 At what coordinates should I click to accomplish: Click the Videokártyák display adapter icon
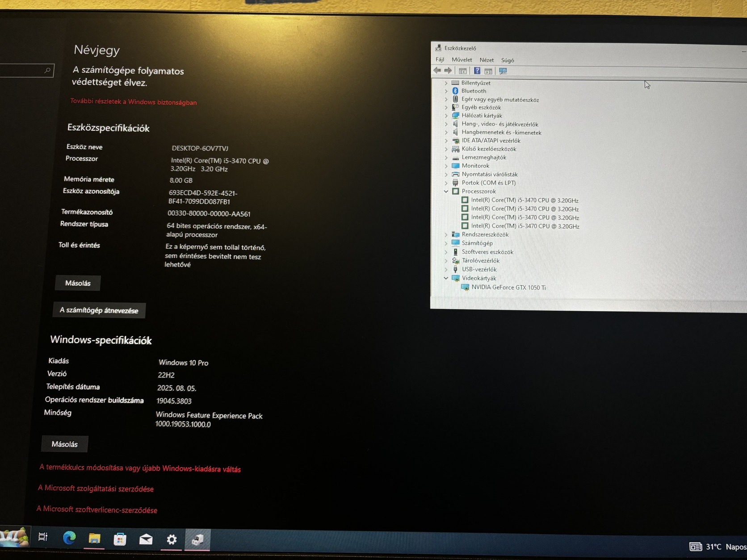coord(456,278)
